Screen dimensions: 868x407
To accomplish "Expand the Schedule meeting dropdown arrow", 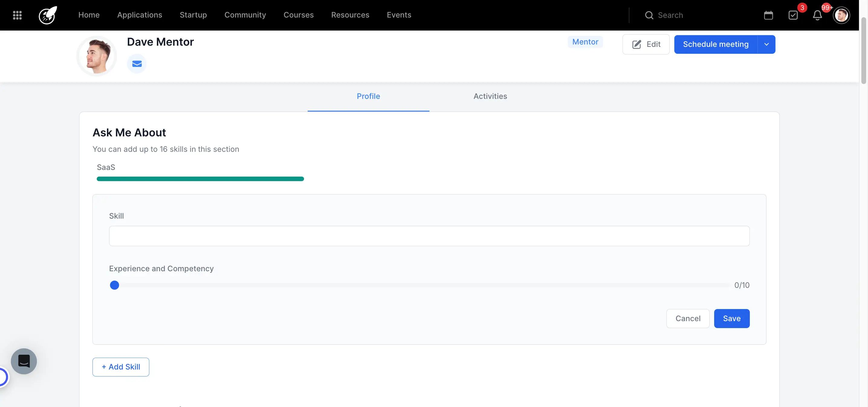I will (766, 44).
